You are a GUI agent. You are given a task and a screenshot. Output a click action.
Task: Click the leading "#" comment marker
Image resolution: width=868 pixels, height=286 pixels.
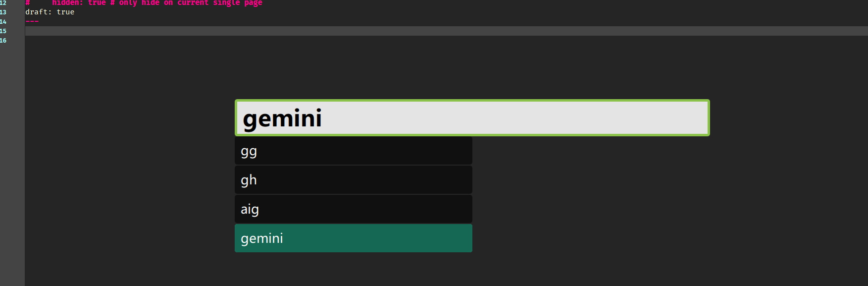pyautogui.click(x=28, y=2)
